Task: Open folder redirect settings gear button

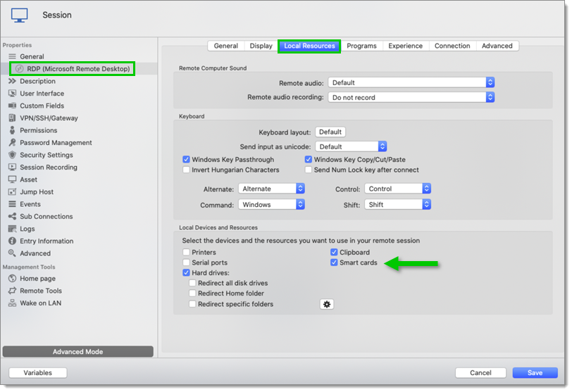Action: pos(326,304)
